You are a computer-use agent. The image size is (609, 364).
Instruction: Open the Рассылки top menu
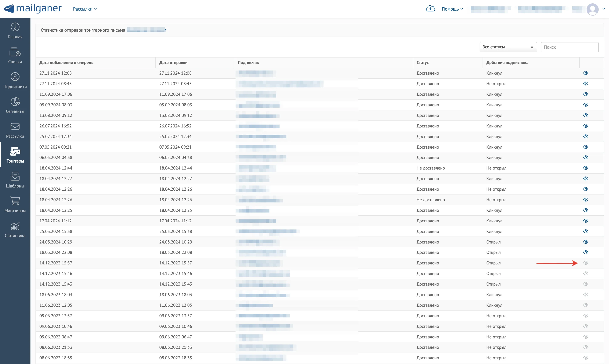tap(85, 9)
